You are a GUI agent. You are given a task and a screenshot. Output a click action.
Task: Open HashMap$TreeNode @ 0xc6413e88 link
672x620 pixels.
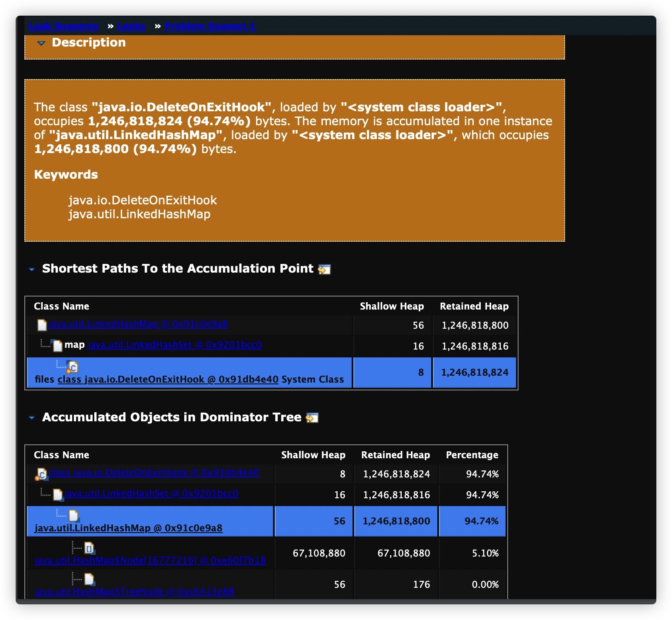coord(134,591)
